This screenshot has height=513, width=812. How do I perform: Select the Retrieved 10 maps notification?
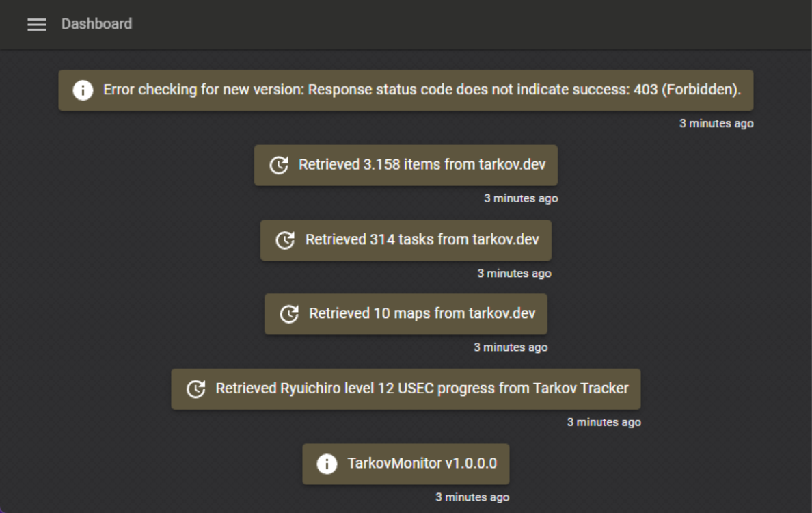pos(406,314)
